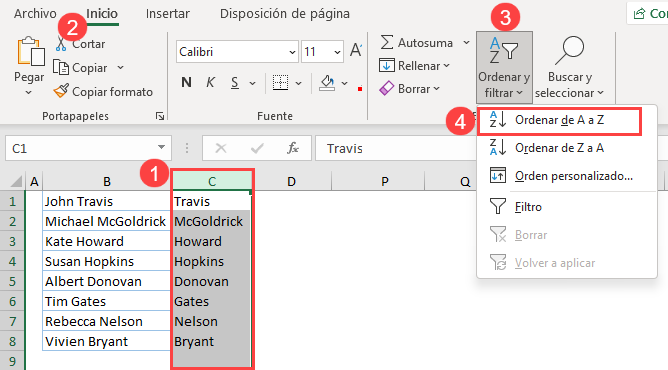The image size is (668, 370).
Task: Open the Name Box dropdown arrow
Action: coord(161,148)
